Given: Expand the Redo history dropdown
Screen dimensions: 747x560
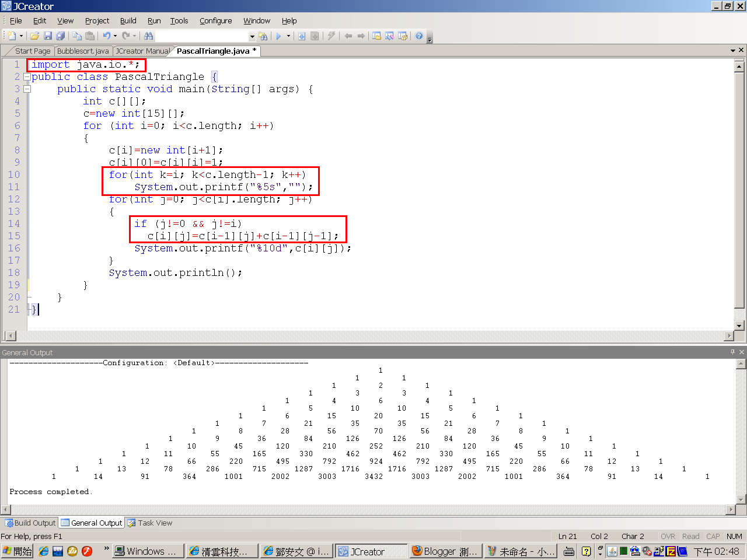Looking at the screenshot, I should coord(134,36).
